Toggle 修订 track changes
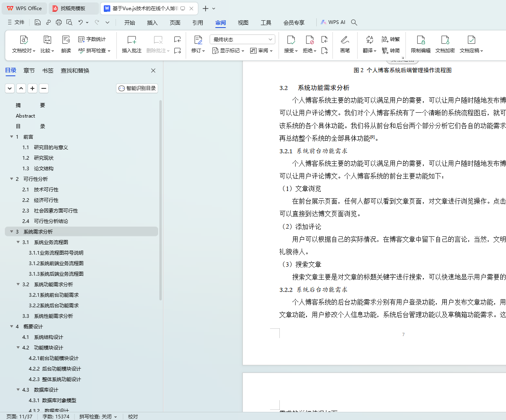 (198, 45)
